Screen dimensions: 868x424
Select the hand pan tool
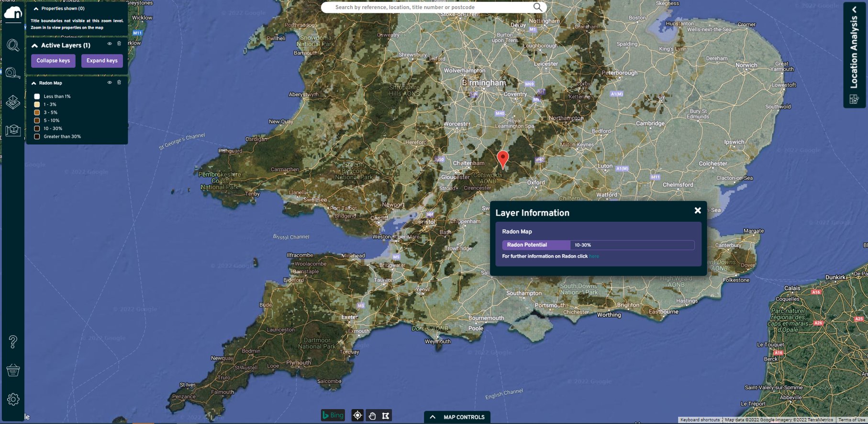tap(372, 415)
